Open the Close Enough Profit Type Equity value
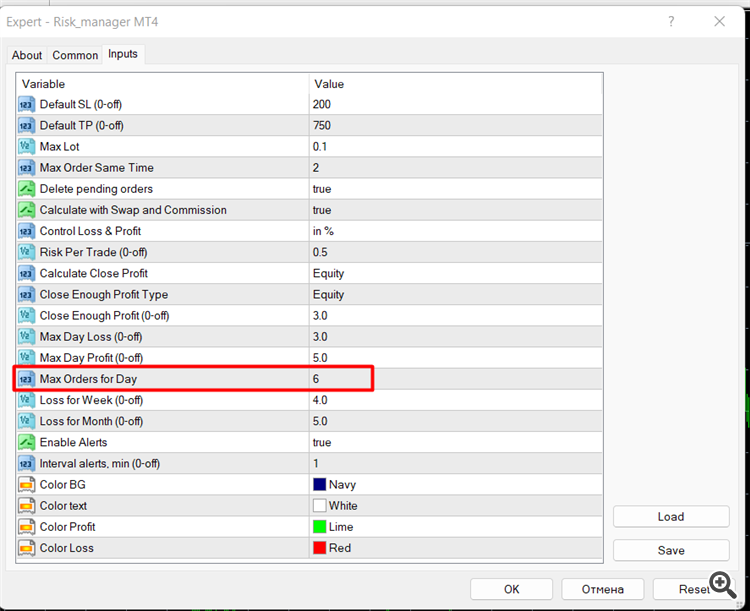The height and width of the screenshot is (611, 750). pos(456,294)
